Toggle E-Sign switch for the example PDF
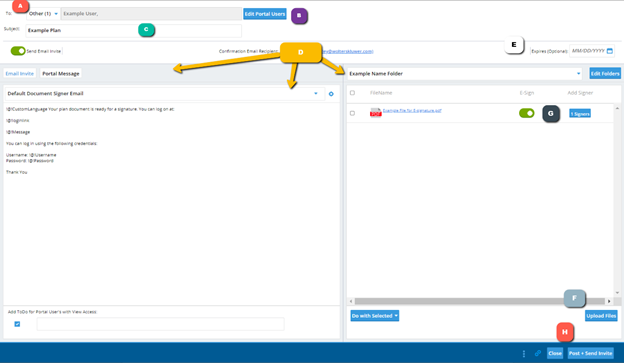 tap(526, 113)
